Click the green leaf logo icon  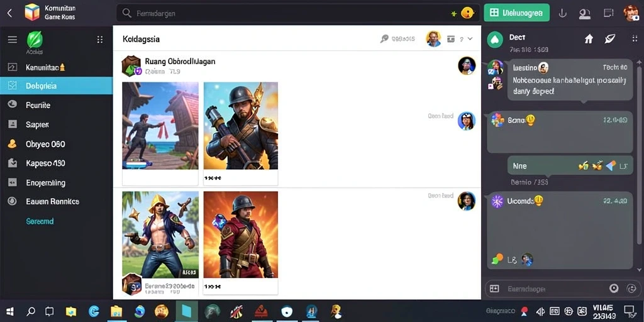pos(35,40)
